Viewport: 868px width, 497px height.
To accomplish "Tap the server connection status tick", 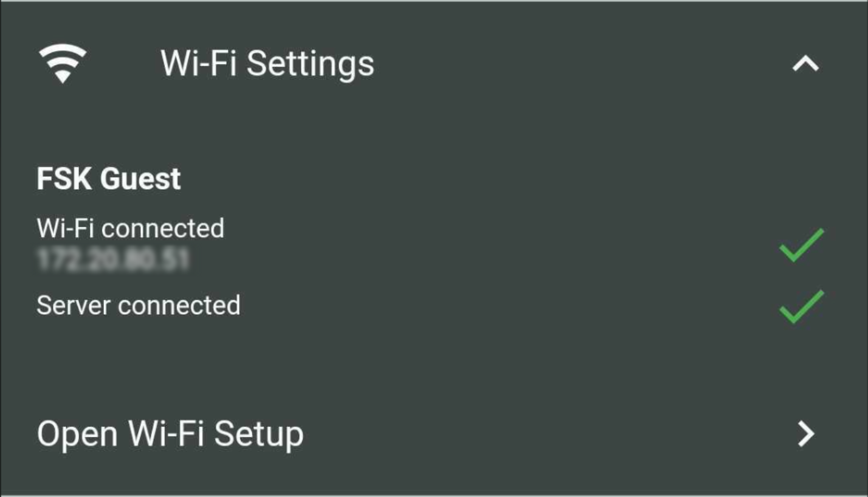I will 801,306.
